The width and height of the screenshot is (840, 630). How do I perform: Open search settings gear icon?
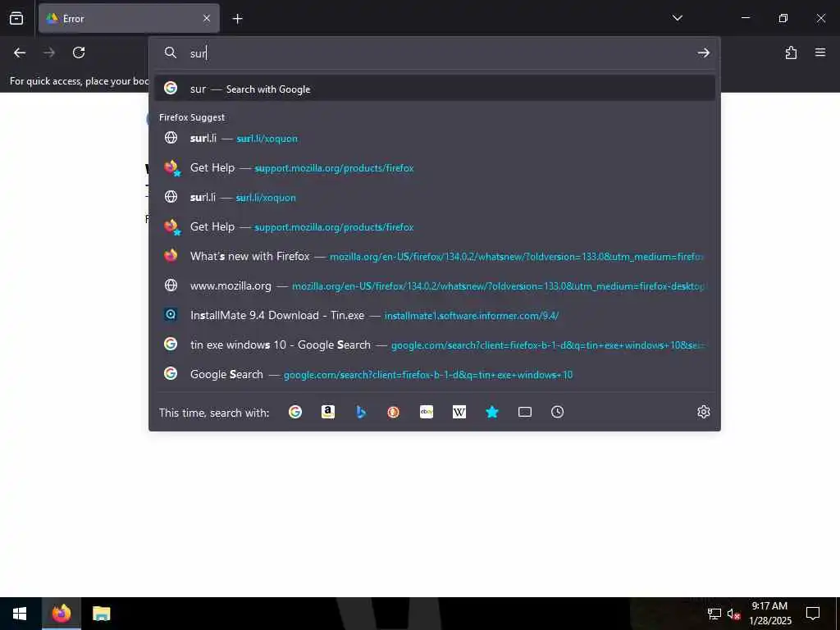coord(703,412)
